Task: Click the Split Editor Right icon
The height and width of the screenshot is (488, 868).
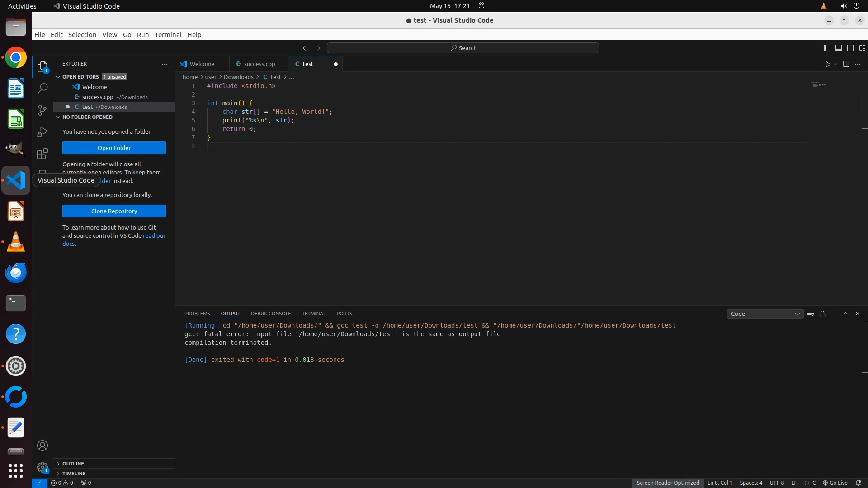Action: (x=846, y=64)
